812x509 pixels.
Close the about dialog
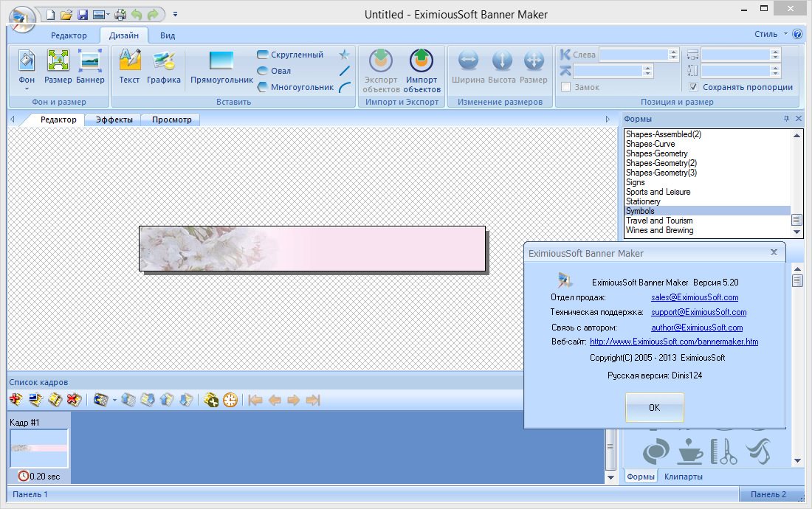(x=774, y=252)
